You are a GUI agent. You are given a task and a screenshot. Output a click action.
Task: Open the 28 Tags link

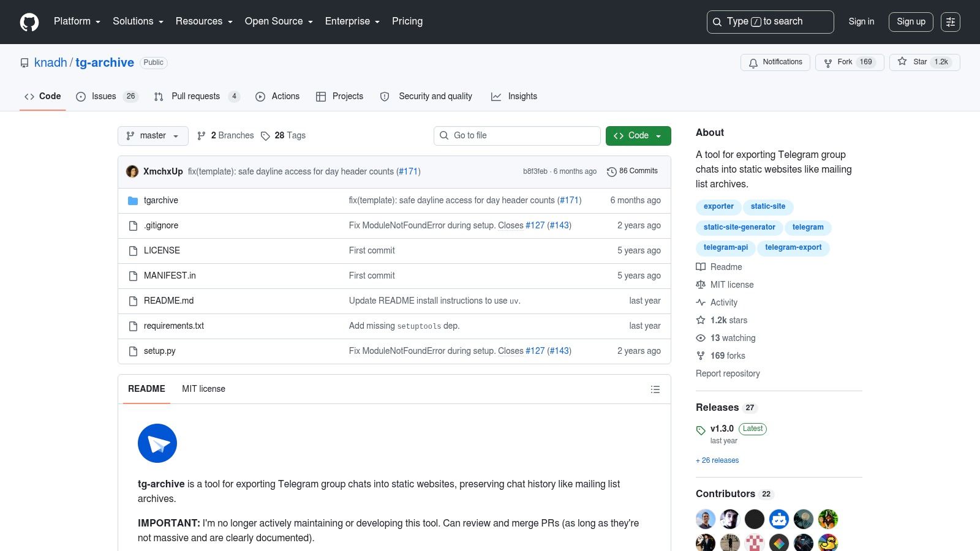[283, 136]
